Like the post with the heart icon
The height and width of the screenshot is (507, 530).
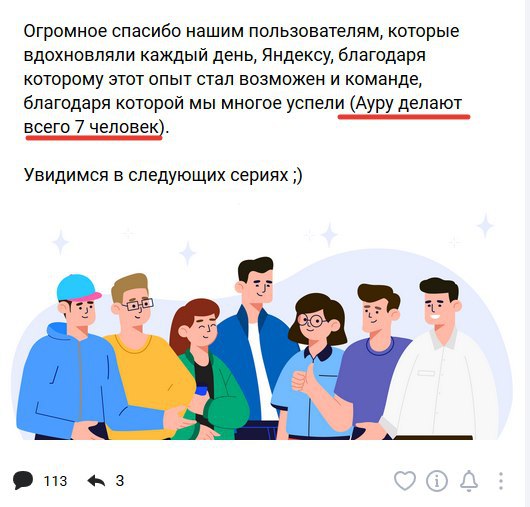[405, 480]
